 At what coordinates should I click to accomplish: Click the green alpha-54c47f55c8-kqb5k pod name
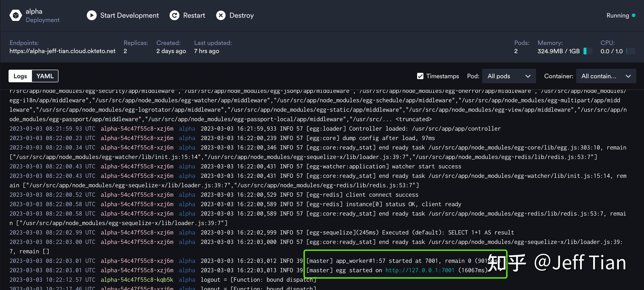tap(137, 280)
